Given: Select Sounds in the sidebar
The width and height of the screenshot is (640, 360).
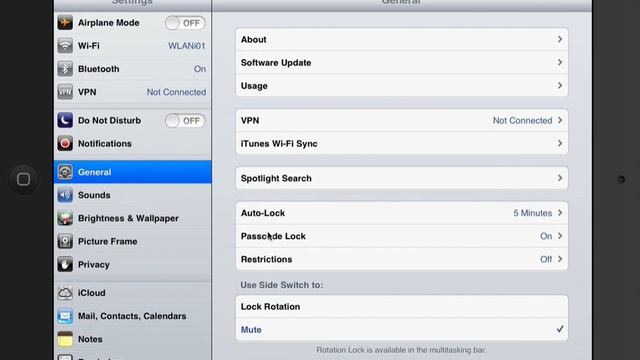Looking at the screenshot, I should tap(133, 195).
